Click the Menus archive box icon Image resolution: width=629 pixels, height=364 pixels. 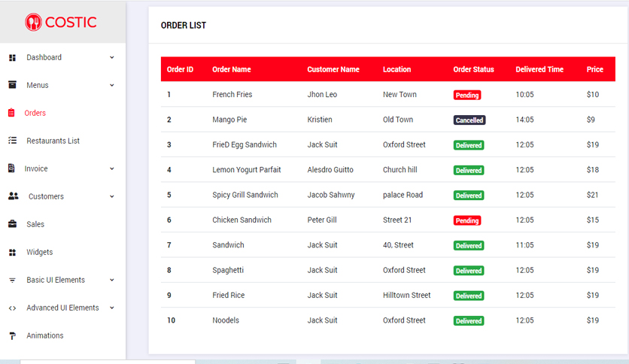13,85
